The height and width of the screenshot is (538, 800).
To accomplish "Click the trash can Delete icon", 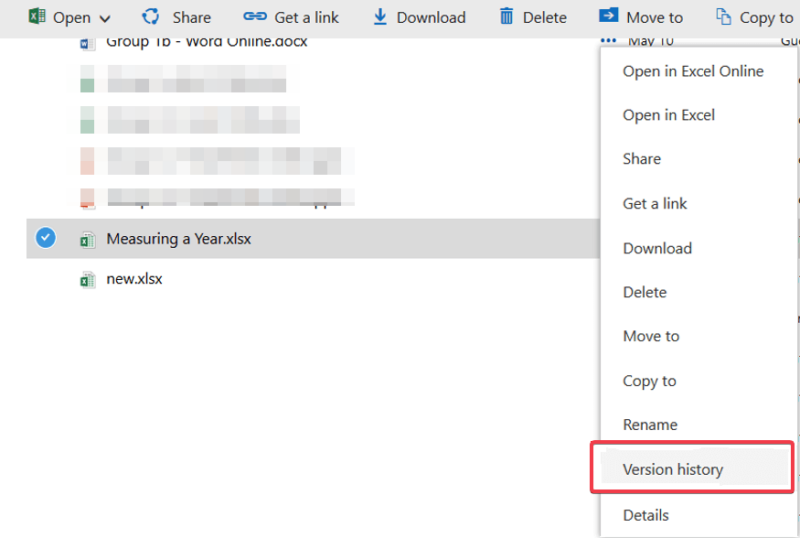I will 506,16.
